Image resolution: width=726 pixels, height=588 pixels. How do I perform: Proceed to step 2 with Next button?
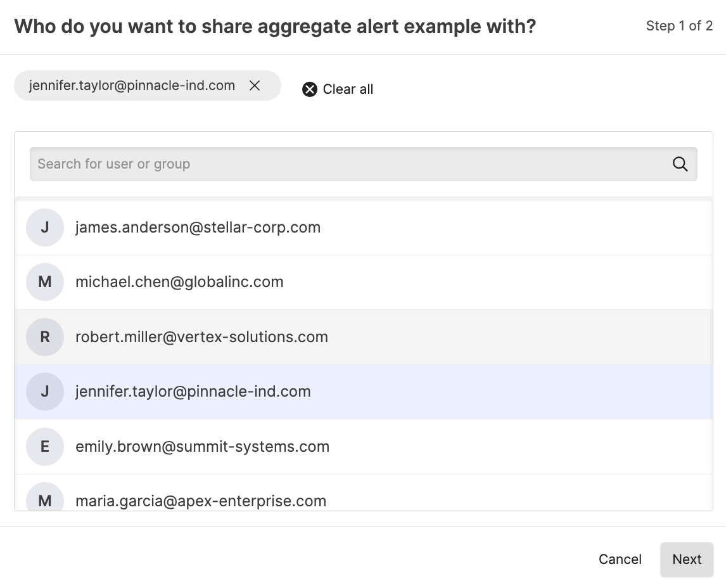pyautogui.click(x=687, y=559)
